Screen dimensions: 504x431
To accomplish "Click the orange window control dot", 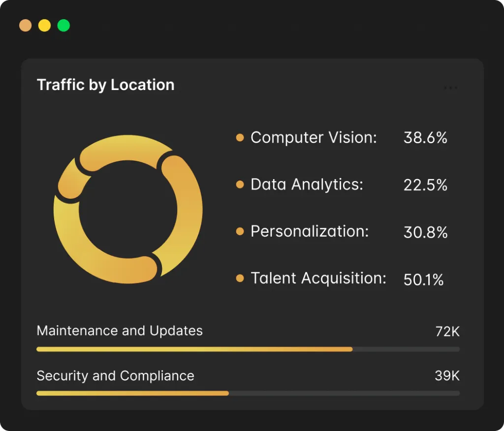I will (x=26, y=26).
